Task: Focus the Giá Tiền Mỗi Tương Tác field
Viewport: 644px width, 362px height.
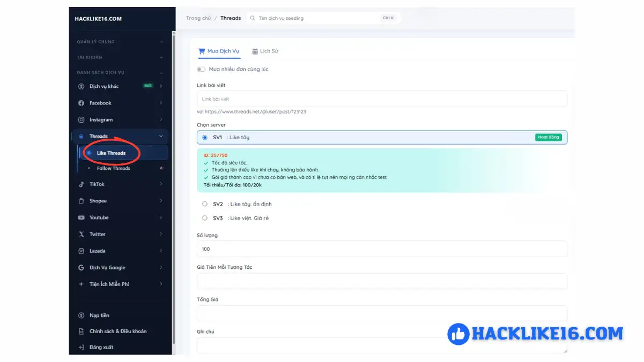Action: click(x=382, y=281)
